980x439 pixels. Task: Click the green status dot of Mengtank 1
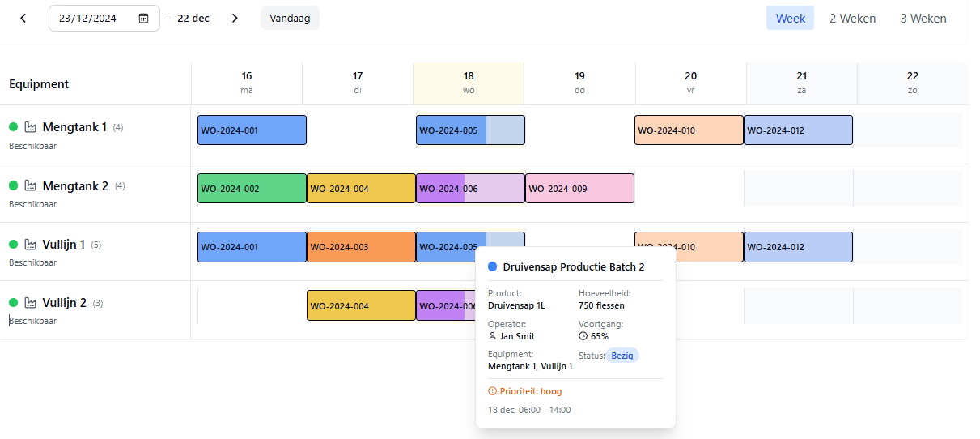(x=13, y=127)
